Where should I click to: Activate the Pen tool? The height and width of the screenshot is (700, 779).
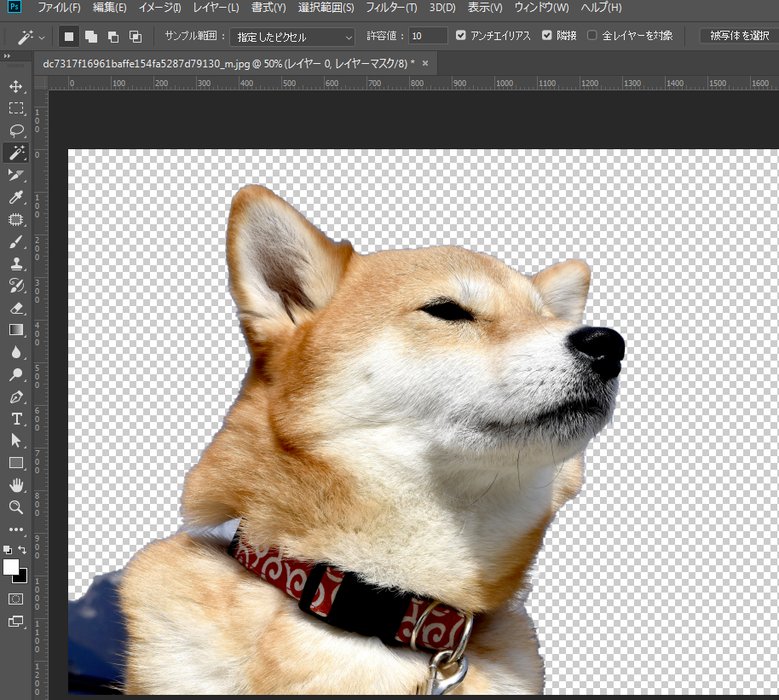tap(16, 396)
